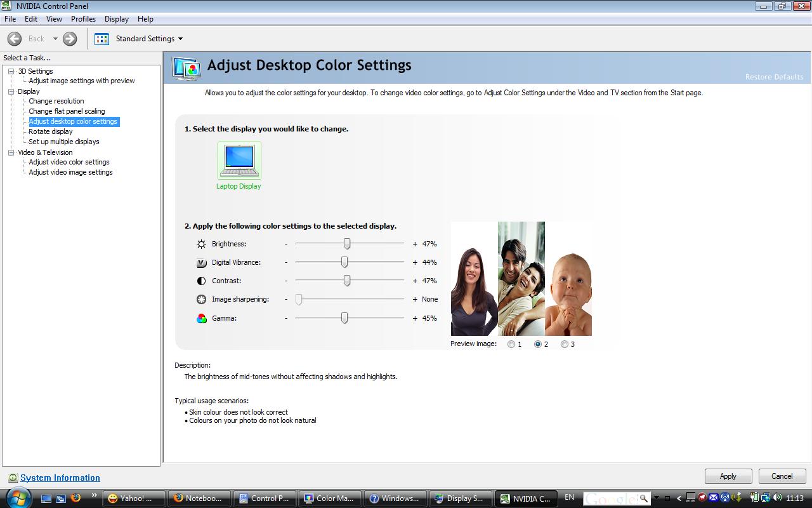Select Adjust desktop color settings
The image size is (812, 508).
[x=74, y=121]
